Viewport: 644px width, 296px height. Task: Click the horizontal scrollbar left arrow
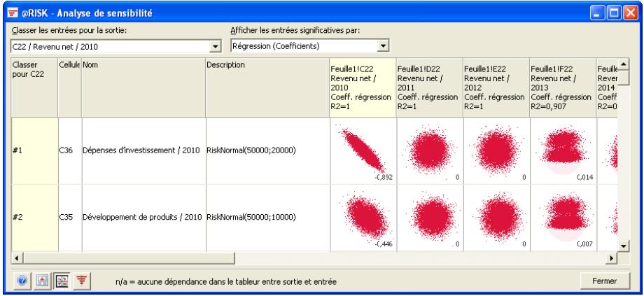pyautogui.click(x=17, y=258)
